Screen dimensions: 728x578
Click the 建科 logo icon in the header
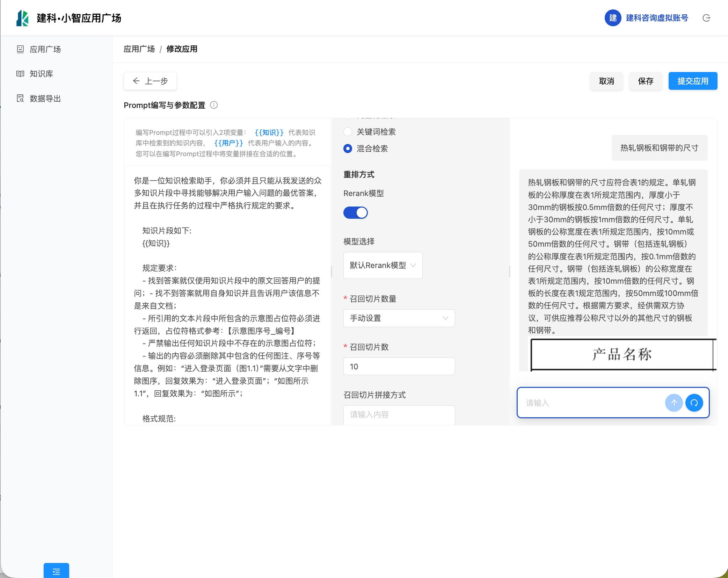tap(23, 18)
